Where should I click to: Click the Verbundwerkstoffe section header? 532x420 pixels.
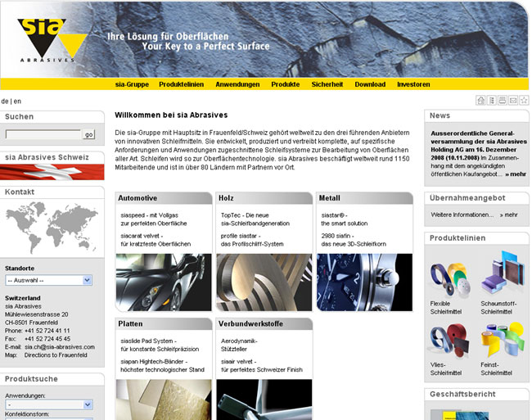coord(264,324)
